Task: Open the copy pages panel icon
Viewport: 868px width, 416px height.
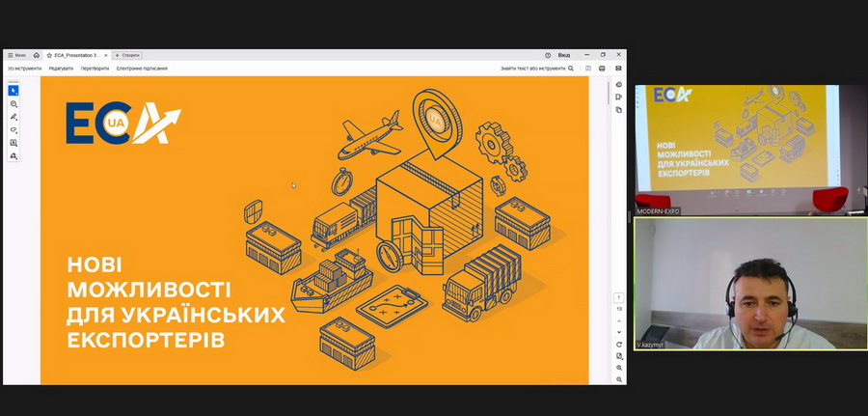Action: 619,109
